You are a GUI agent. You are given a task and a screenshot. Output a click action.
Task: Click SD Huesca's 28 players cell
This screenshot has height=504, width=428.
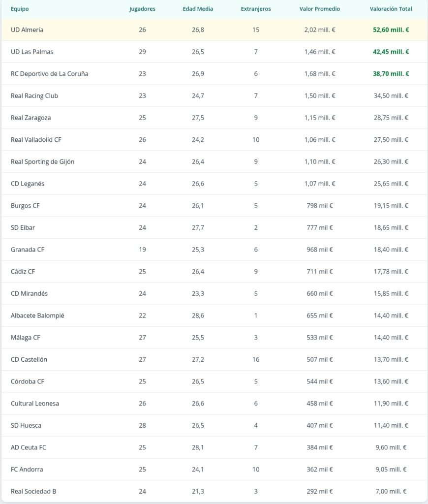(x=142, y=426)
